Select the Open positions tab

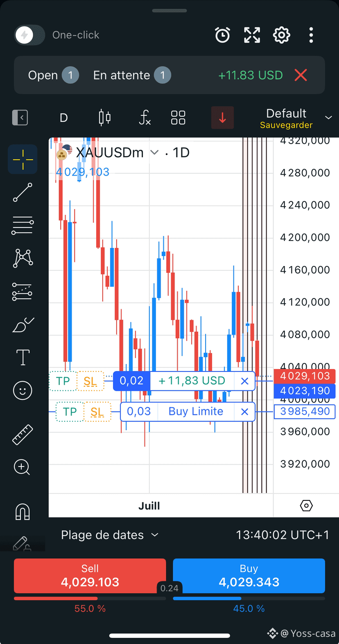point(53,75)
